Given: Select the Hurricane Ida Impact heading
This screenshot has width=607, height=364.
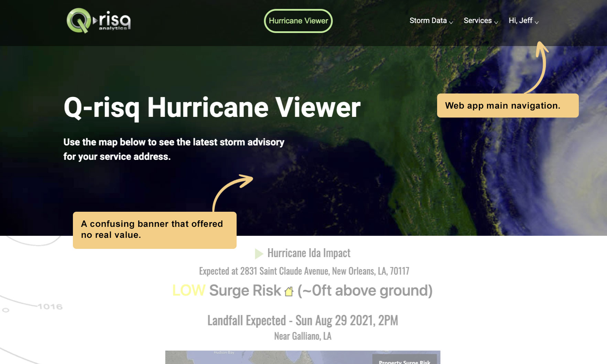Looking at the screenshot, I should [309, 253].
